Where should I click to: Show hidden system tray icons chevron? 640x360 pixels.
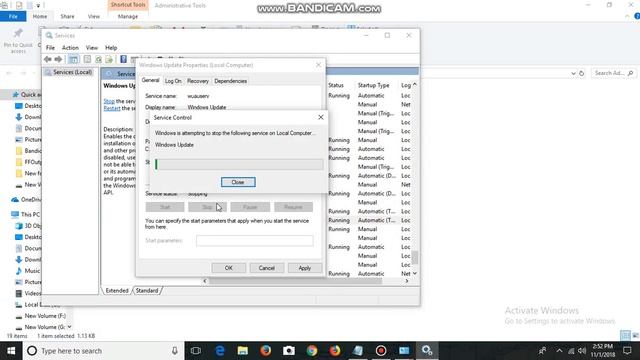[559, 351]
